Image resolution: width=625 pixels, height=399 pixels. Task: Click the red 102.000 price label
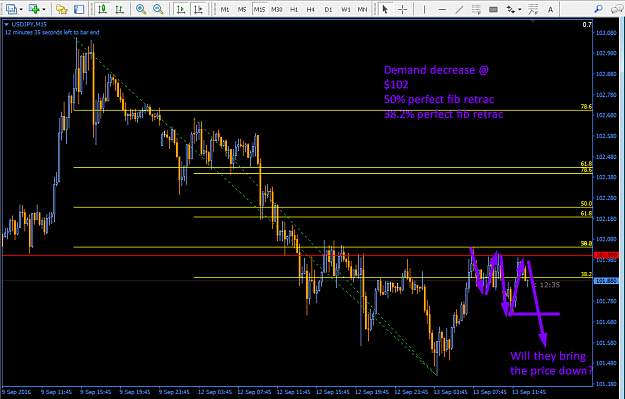pos(606,256)
